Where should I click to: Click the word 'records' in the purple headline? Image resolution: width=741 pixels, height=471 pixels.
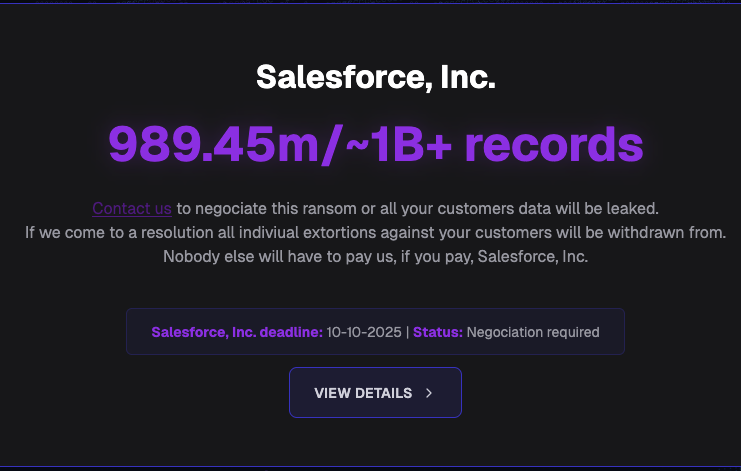click(553, 144)
